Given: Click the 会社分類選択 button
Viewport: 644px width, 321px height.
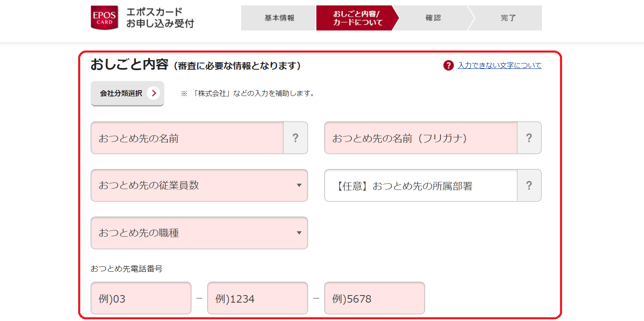Looking at the screenshot, I should [x=127, y=94].
